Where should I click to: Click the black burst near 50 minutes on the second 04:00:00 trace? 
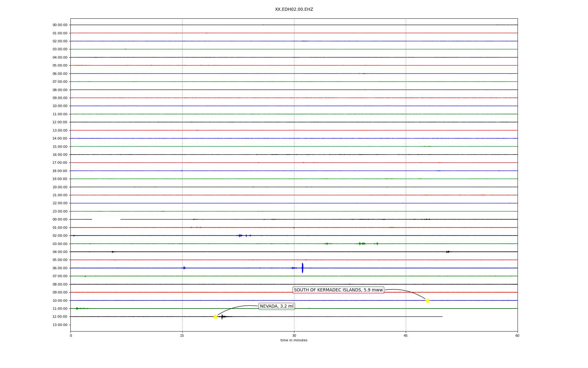448,252
